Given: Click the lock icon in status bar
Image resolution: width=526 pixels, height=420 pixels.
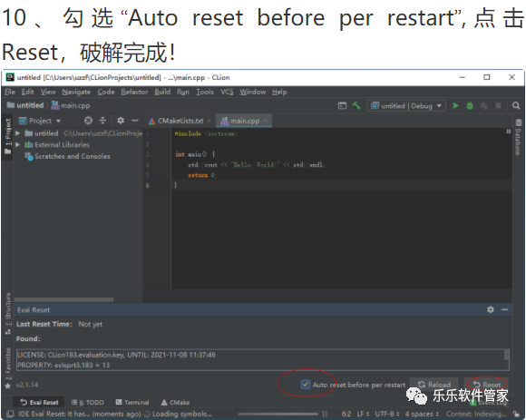Looking at the screenshot, I should 516,414.
